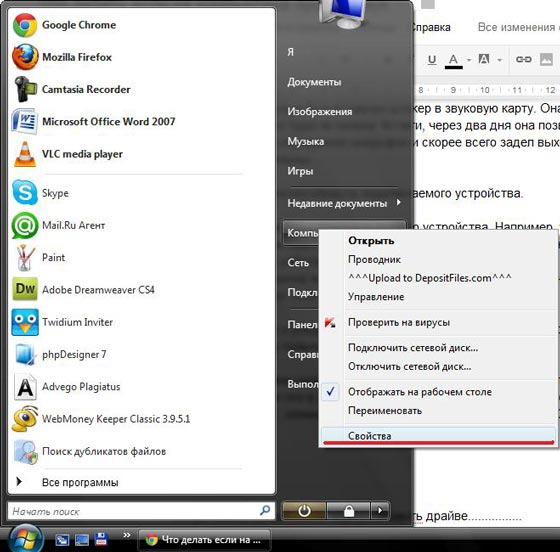This screenshot has width=560, height=552.
Task: Expand Недавние документы submenu
Action: tap(344, 203)
